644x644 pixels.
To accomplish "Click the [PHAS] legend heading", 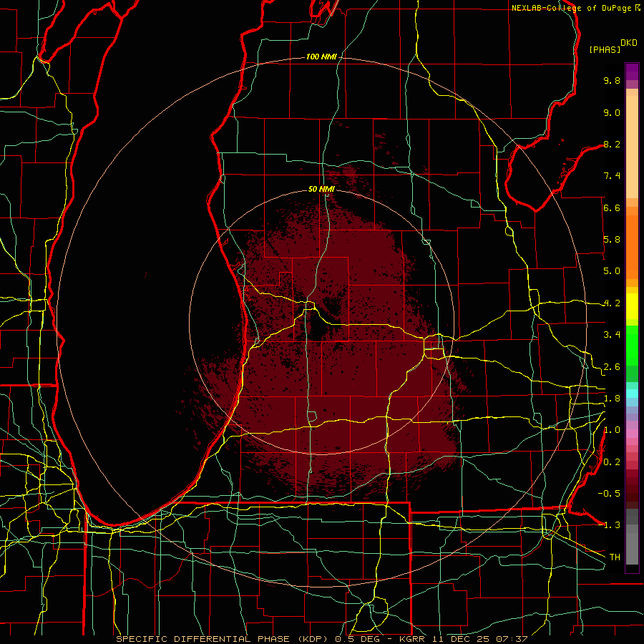I will click(x=605, y=49).
